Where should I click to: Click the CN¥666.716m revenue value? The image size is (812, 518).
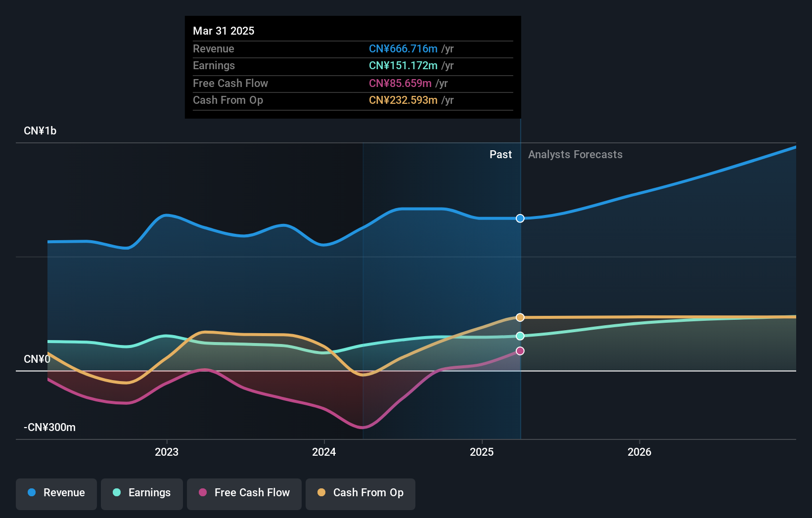[x=403, y=48]
